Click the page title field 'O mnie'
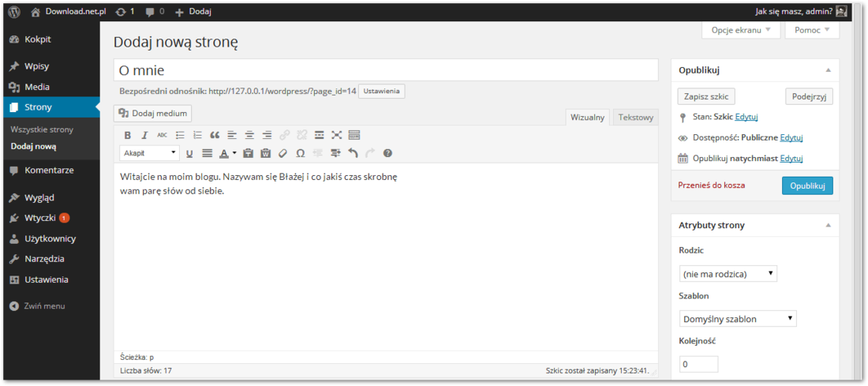Image resolution: width=868 pixels, height=386 pixels. point(386,70)
